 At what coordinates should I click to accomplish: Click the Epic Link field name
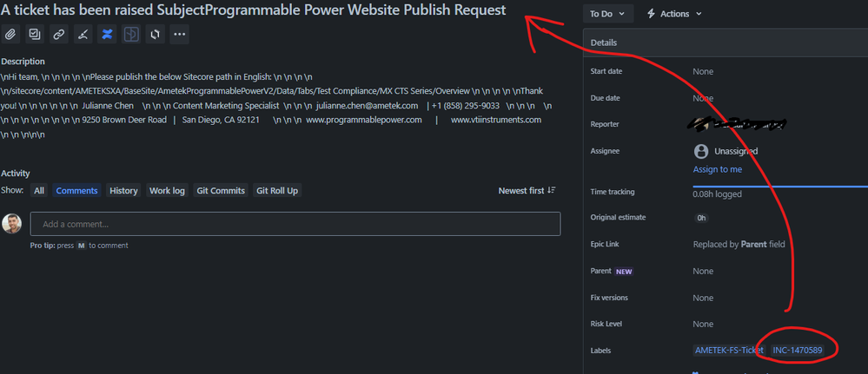[606, 244]
